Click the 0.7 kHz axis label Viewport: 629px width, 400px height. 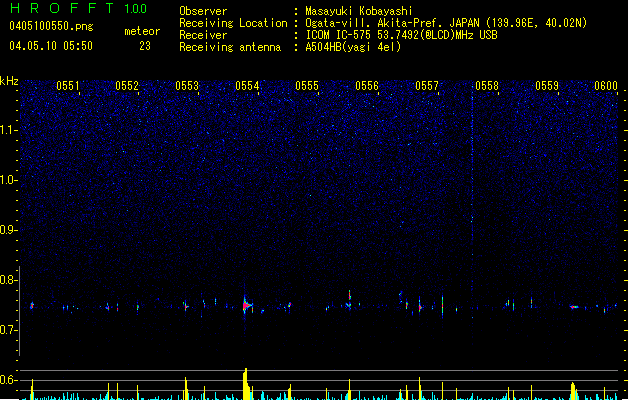9,330
